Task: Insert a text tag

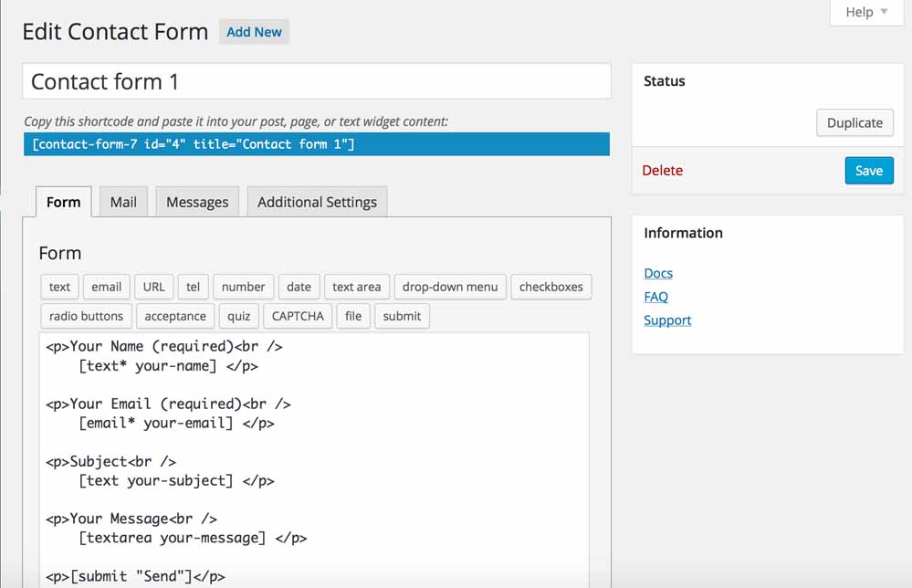Action: pos(59,287)
